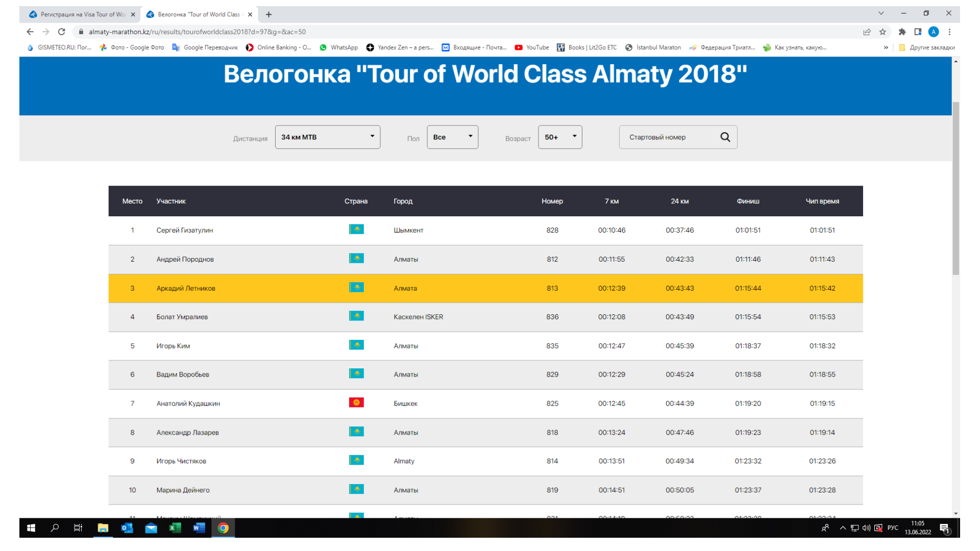Viewport: 980px width, 551px height.
Task: Switch to the Visa Tour registration tab
Action: 82,14
